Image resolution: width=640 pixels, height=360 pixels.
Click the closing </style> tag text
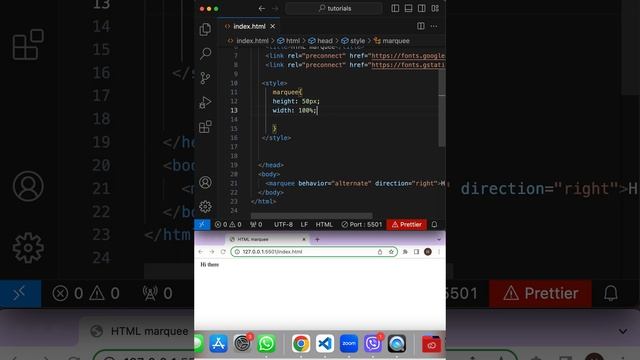[276, 138]
